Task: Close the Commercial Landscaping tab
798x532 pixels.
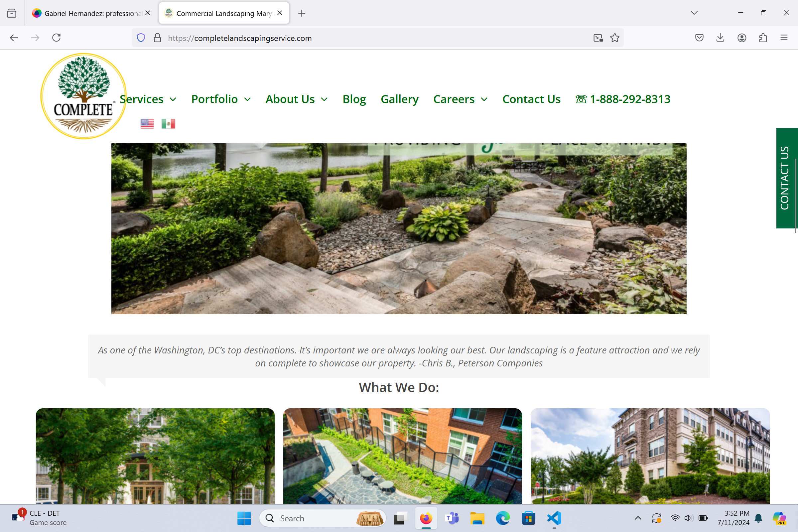Action: point(280,13)
